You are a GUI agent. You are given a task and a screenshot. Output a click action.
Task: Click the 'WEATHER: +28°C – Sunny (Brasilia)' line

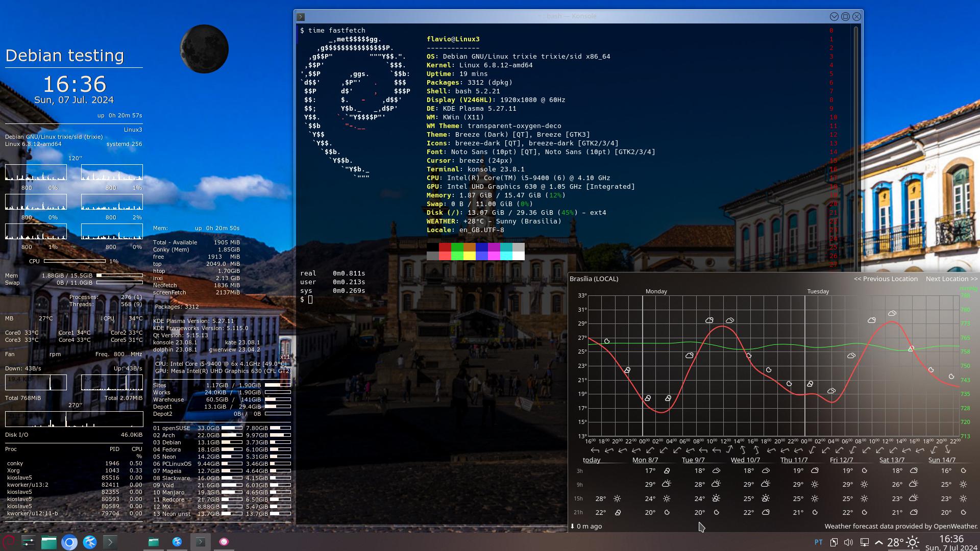[494, 221]
